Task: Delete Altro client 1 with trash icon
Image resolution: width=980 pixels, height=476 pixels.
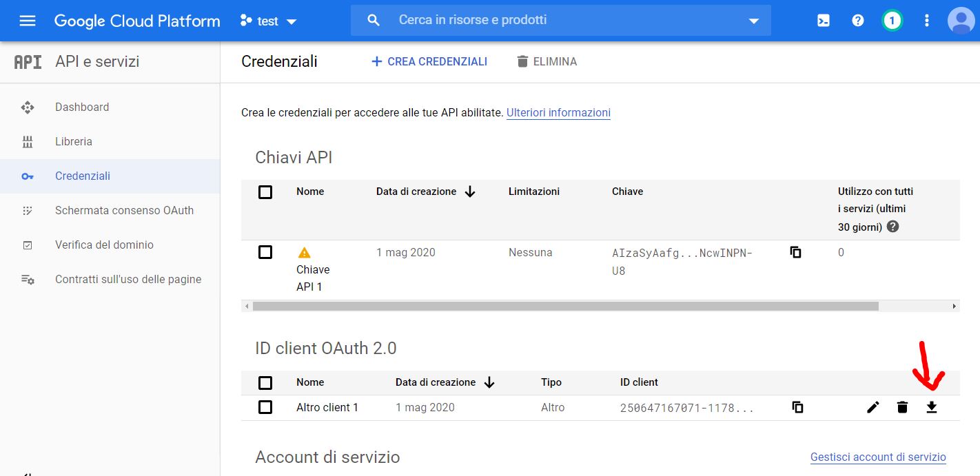Action: [902, 407]
